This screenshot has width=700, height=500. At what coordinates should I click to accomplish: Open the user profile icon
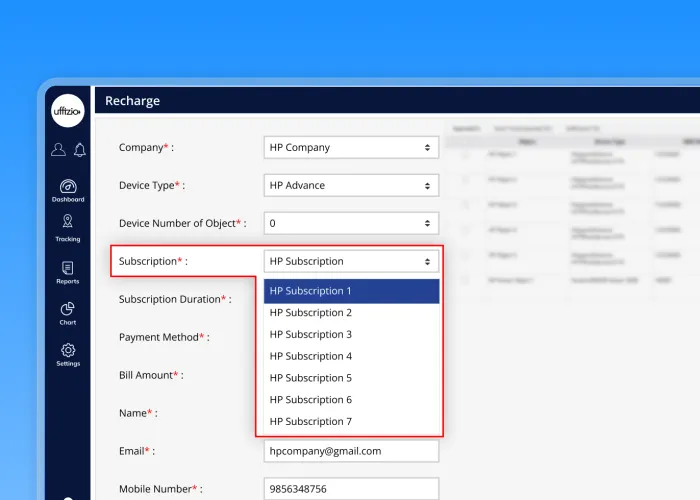(x=59, y=150)
